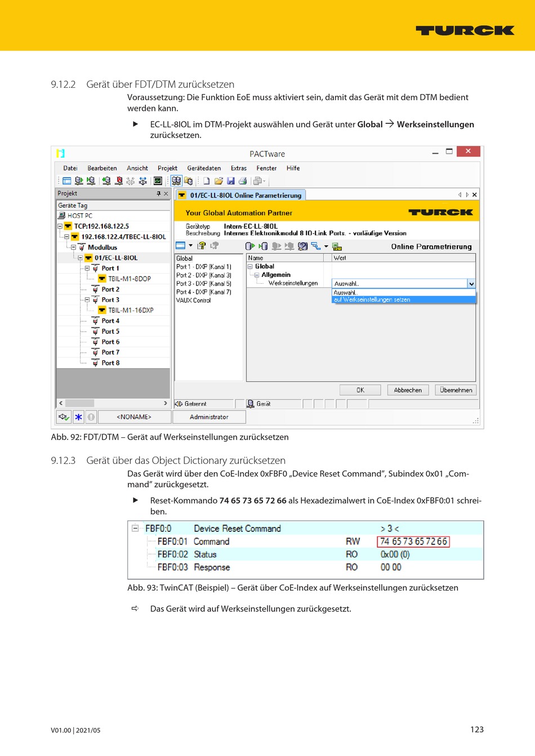Image resolution: width=535 pixels, height=756 pixels.
Task: Collapse the Modulbus tree node
Action: pos(73,247)
